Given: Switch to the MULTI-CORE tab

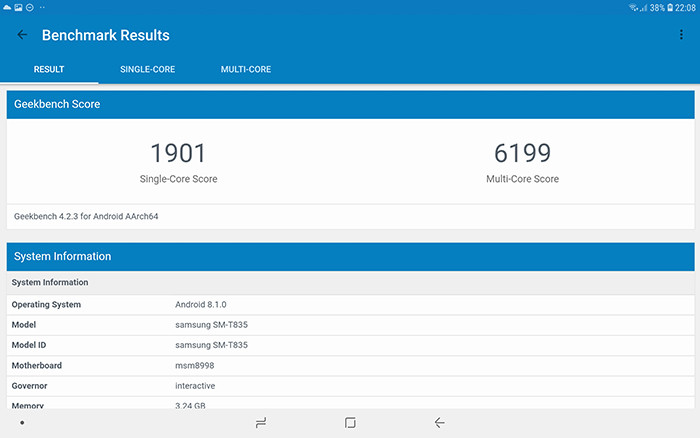Looking at the screenshot, I should tap(246, 69).
